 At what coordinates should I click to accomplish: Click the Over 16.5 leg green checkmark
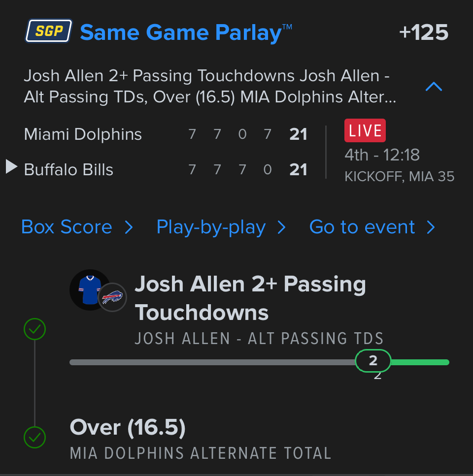(34, 436)
